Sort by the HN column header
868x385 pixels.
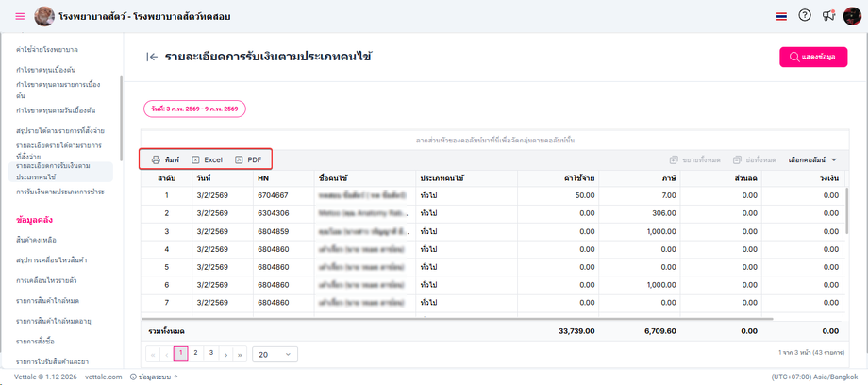click(x=283, y=178)
